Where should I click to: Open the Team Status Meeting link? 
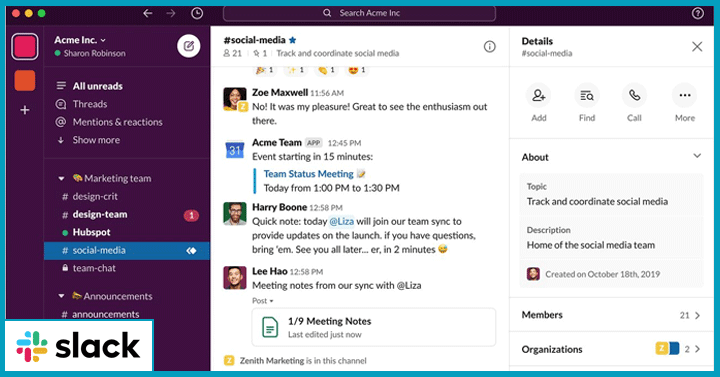tap(309, 174)
